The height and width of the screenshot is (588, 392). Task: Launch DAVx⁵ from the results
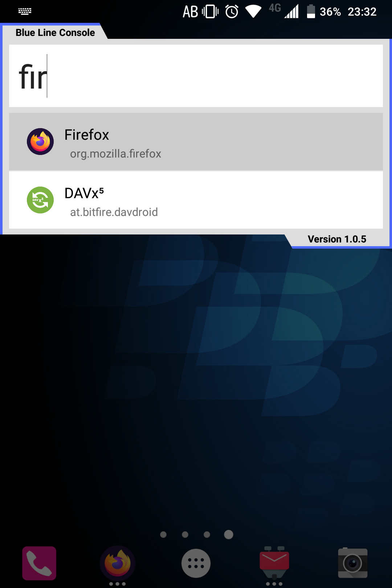tap(196, 200)
